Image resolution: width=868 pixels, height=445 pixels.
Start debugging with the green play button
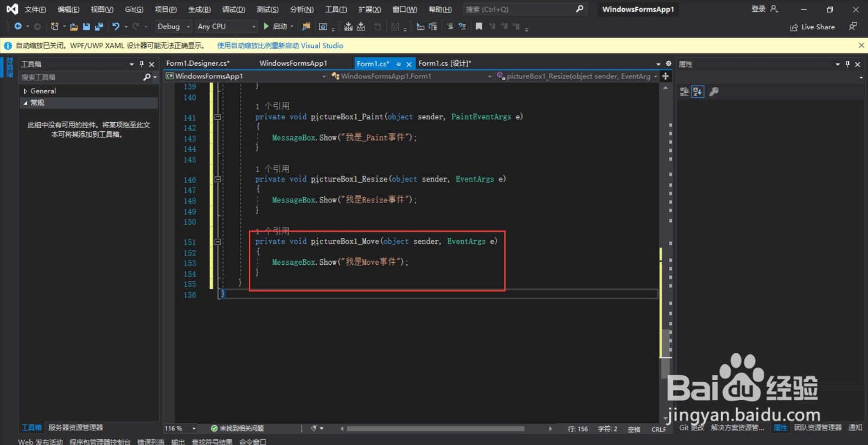point(266,26)
